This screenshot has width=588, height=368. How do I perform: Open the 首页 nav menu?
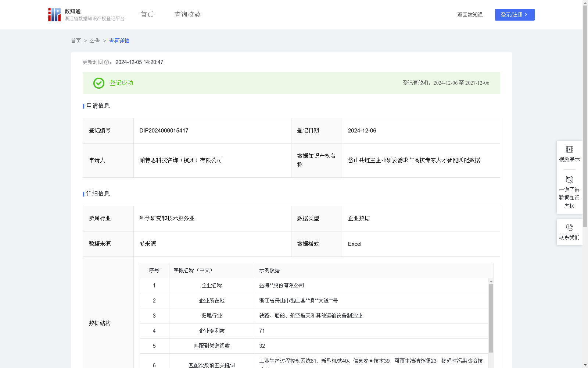(147, 15)
